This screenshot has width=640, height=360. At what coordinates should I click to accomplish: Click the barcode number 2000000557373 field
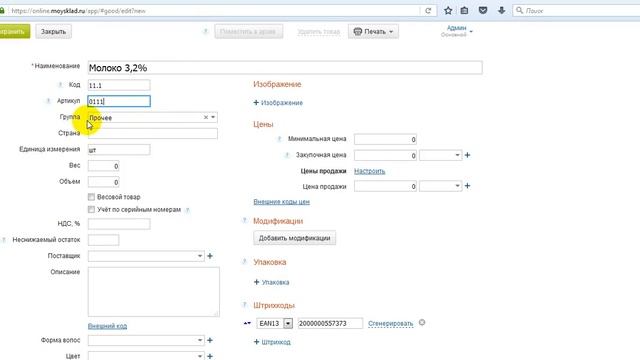pos(330,323)
